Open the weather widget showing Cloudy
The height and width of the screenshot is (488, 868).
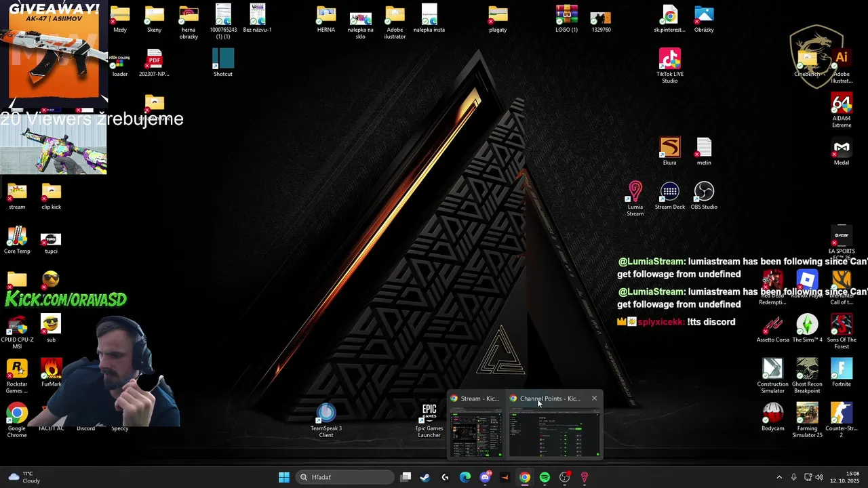tap(24, 477)
